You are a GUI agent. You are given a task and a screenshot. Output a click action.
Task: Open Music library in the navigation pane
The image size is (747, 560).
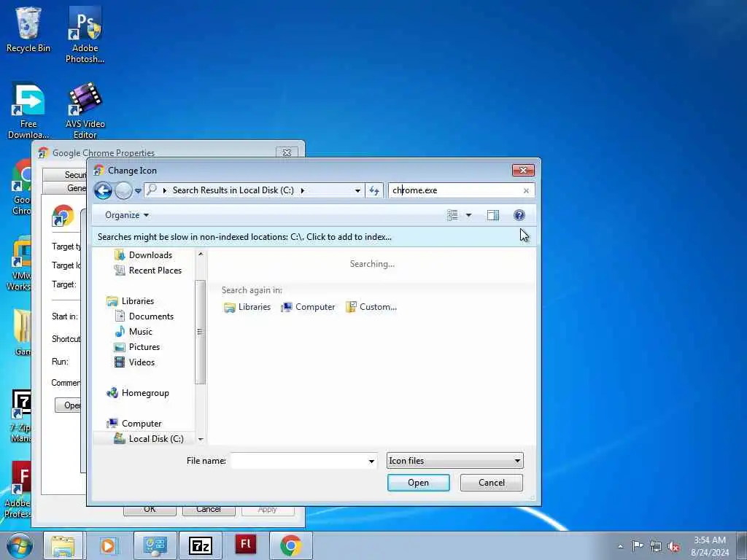[x=133, y=332]
